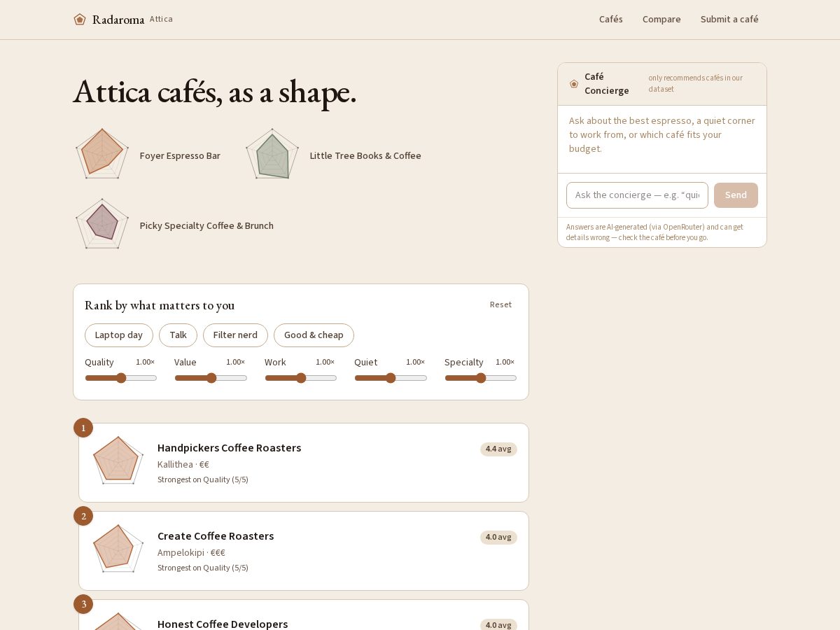Viewport: 840px width, 630px height.
Task: Adjust the Quality weight slider
Action: tap(121, 378)
